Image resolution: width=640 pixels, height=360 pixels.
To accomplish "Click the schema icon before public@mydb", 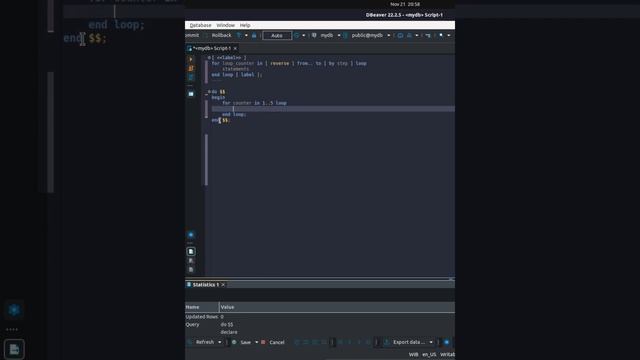I will (346, 36).
